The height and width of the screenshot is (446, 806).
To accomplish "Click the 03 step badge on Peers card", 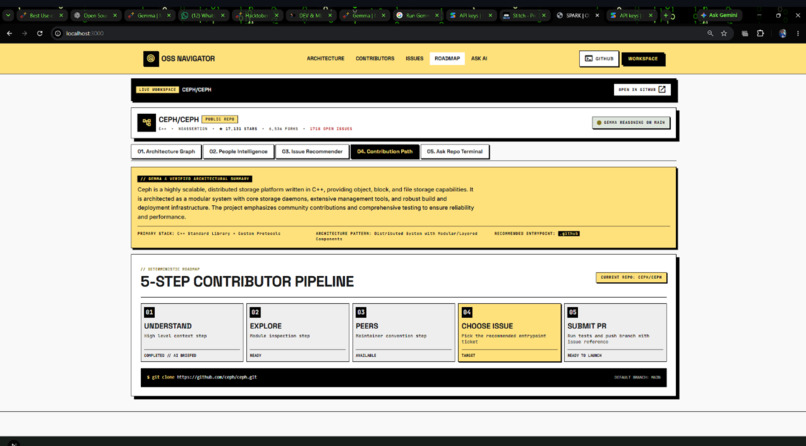I will (x=361, y=312).
